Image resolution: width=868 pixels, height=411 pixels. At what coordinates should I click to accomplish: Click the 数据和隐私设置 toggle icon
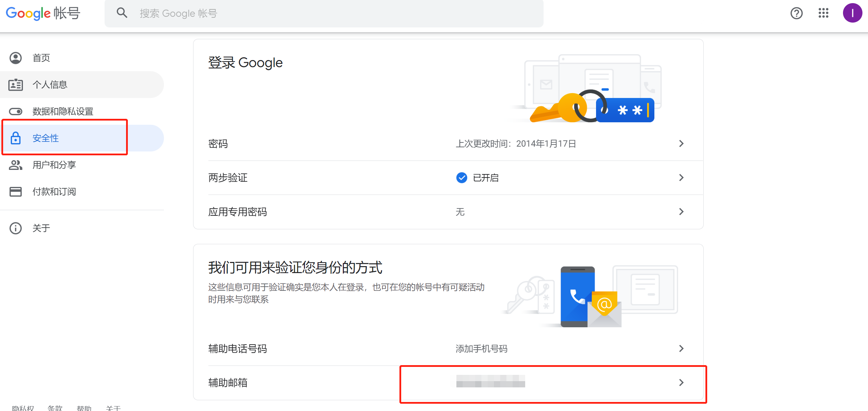tap(16, 111)
